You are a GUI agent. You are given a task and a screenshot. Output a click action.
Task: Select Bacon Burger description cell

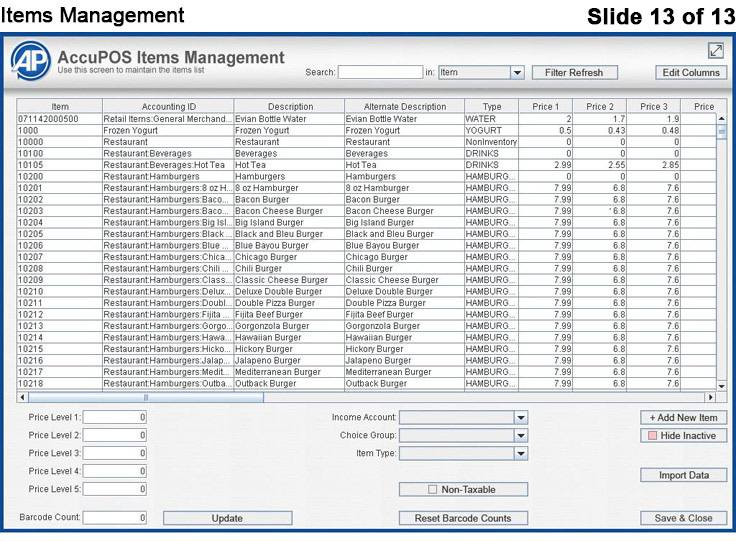pyautogui.click(x=289, y=199)
